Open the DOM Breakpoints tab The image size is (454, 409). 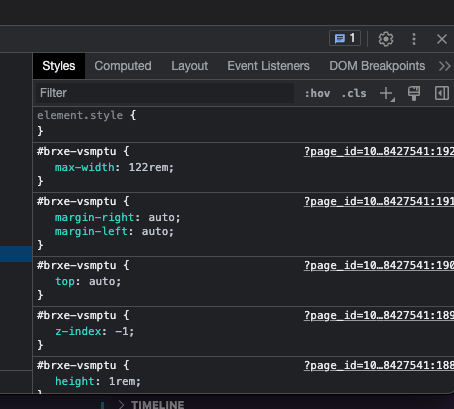pos(377,66)
